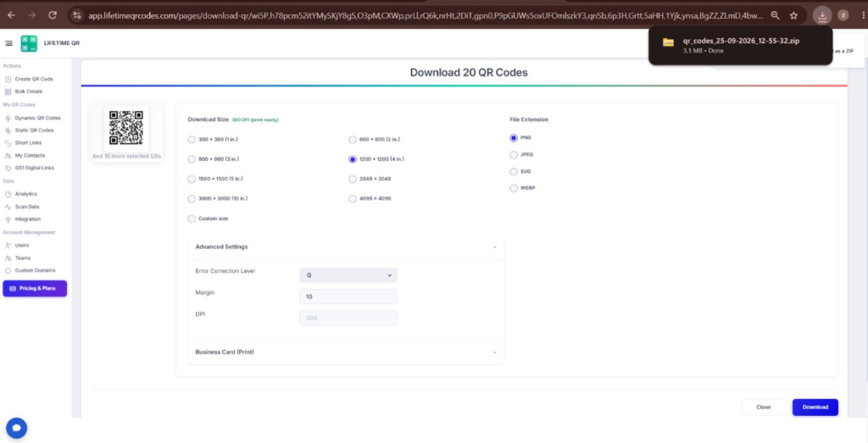Click the disabled DPI field
The height and width of the screenshot is (443, 868).
(x=348, y=318)
